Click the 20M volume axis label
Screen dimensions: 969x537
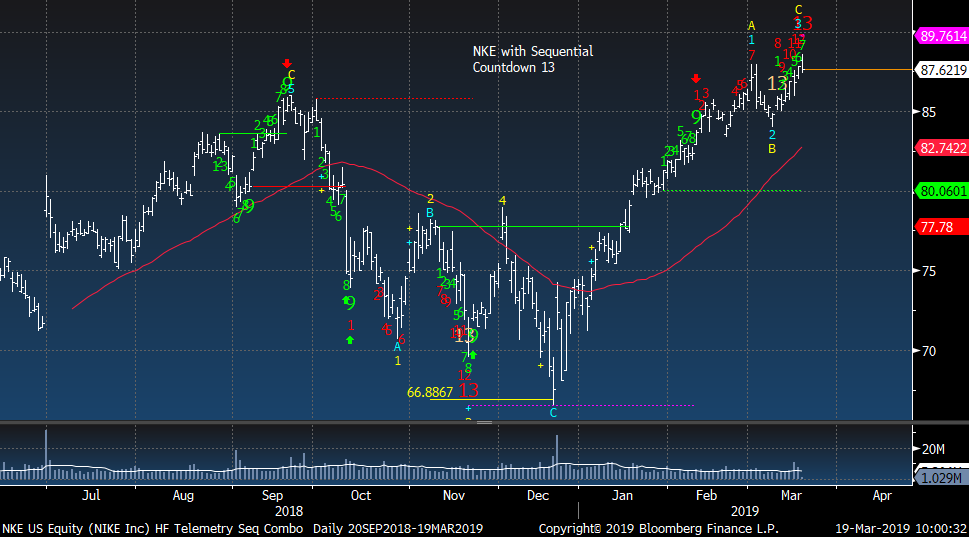(933, 449)
